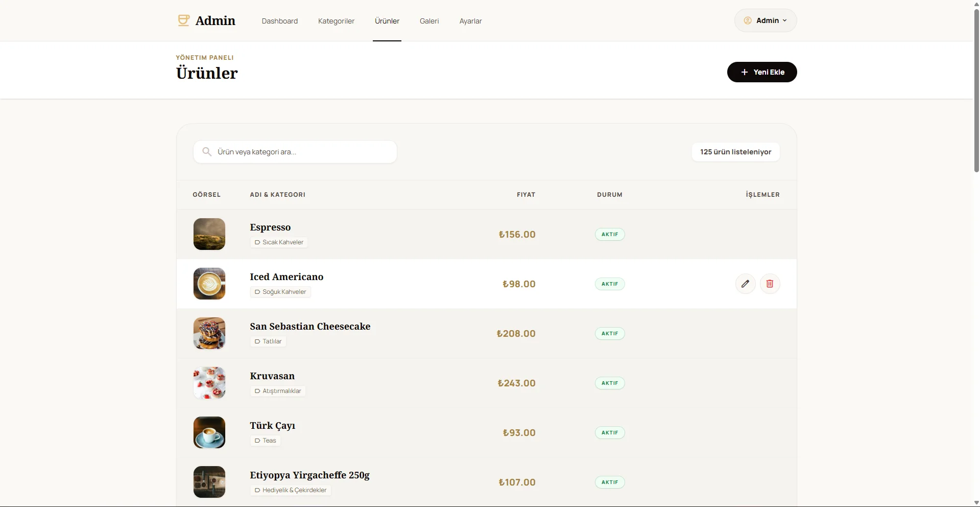Open the Ayarlar tab
The height and width of the screenshot is (507, 980).
click(x=470, y=21)
